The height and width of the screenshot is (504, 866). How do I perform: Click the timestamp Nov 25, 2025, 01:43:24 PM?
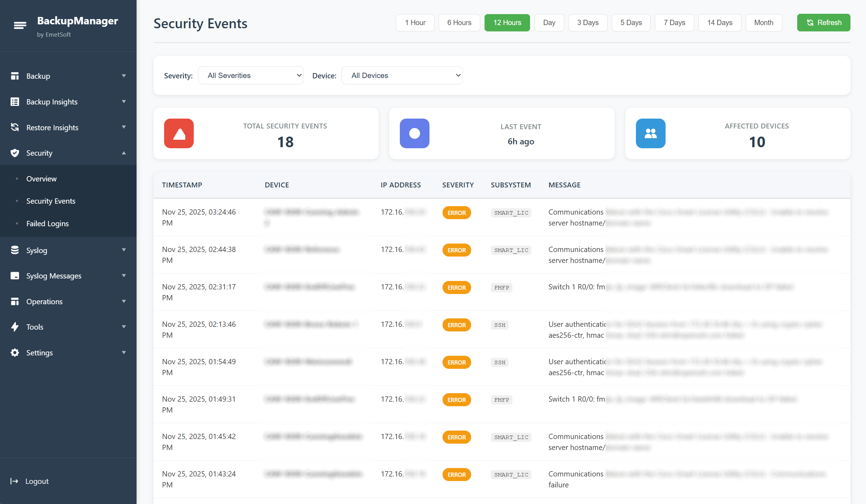click(199, 479)
